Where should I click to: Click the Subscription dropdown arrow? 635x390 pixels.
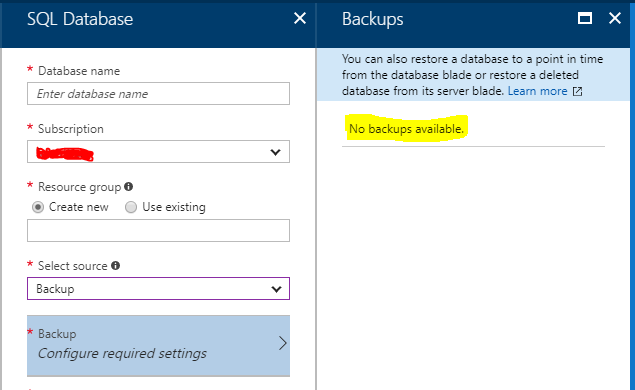point(275,152)
